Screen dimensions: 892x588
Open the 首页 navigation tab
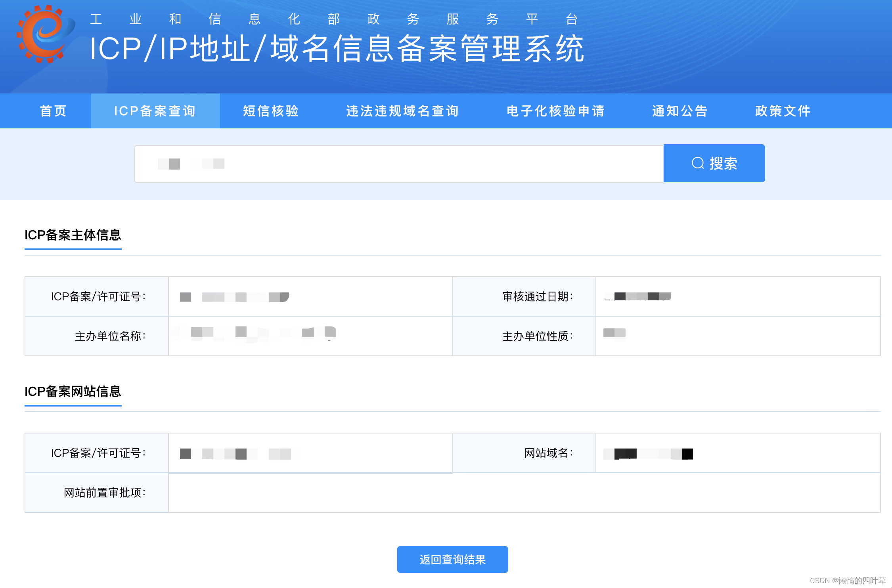pos(53,111)
